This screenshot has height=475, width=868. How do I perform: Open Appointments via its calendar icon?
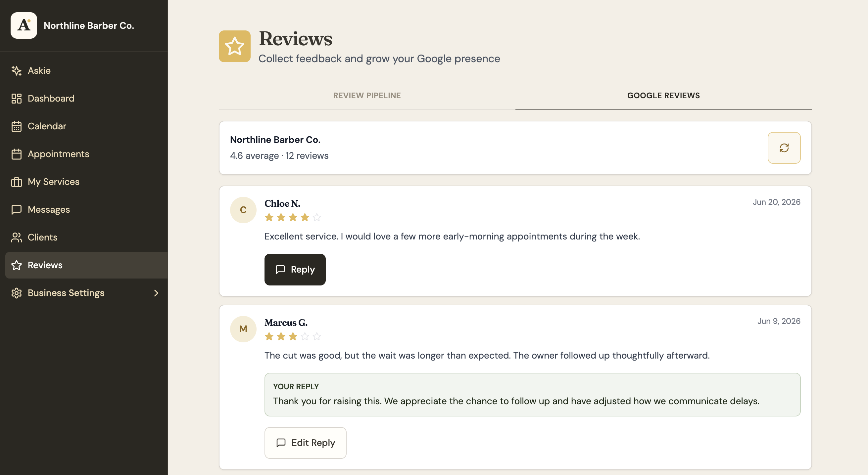pyautogui.click(x=16, y=154)
